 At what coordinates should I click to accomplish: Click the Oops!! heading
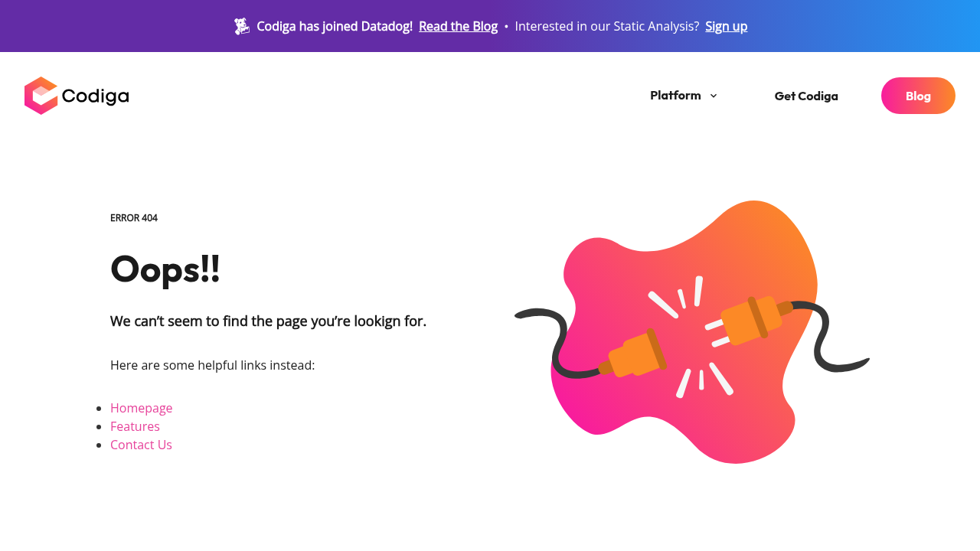point(165,269)
